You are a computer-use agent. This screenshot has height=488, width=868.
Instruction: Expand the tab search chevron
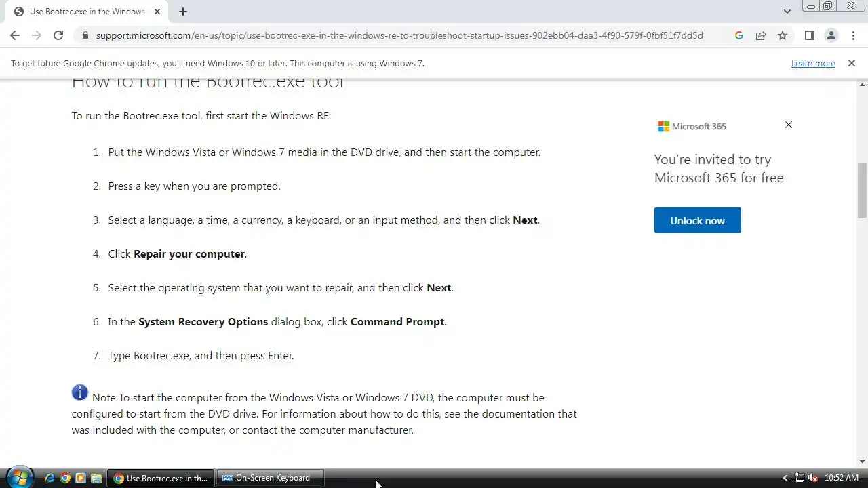tap(787, 12)
